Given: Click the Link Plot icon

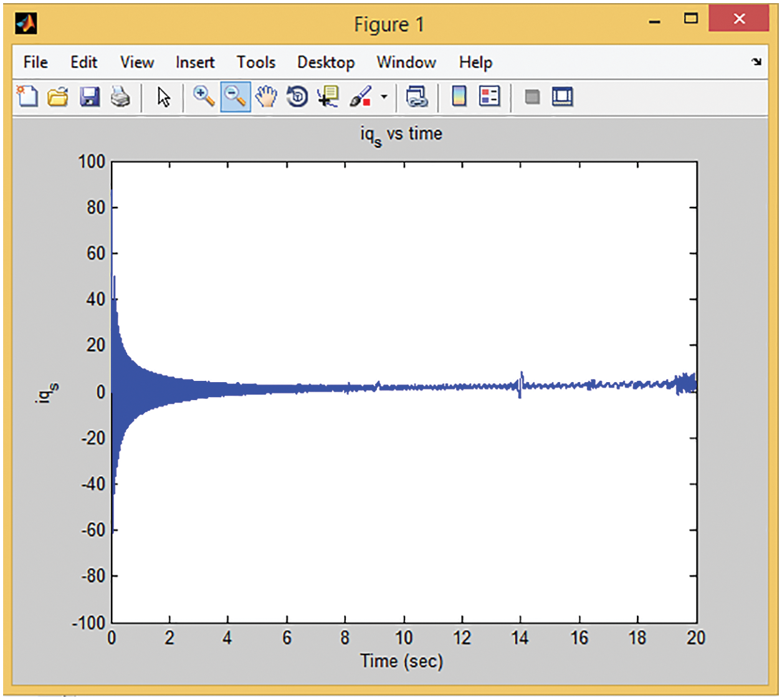Looking at the screenshot, I should point(416,97).
